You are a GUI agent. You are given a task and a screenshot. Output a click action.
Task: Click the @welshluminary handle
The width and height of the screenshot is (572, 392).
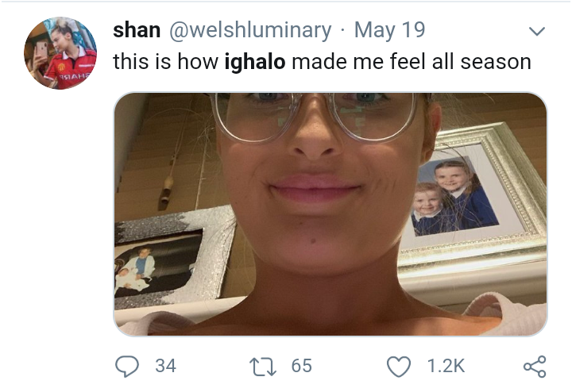click(249, 30)
